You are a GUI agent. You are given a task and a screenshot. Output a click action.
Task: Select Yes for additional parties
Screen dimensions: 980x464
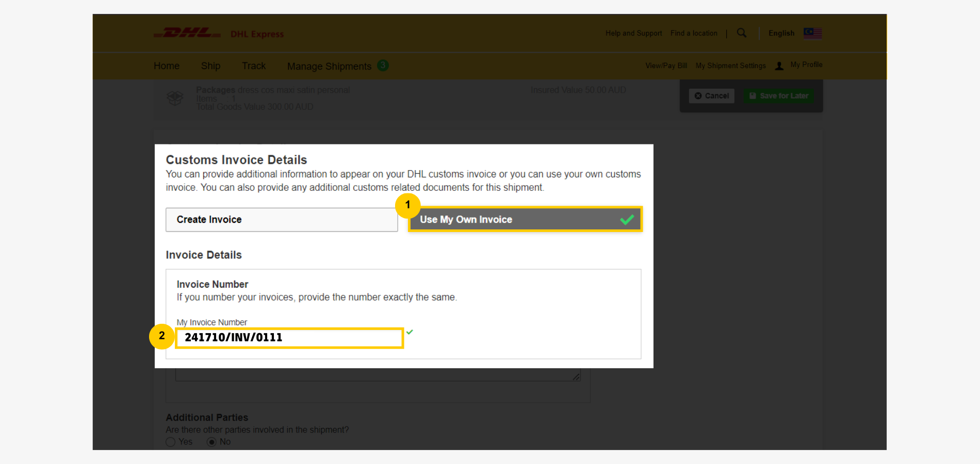[x=171, y=442]
